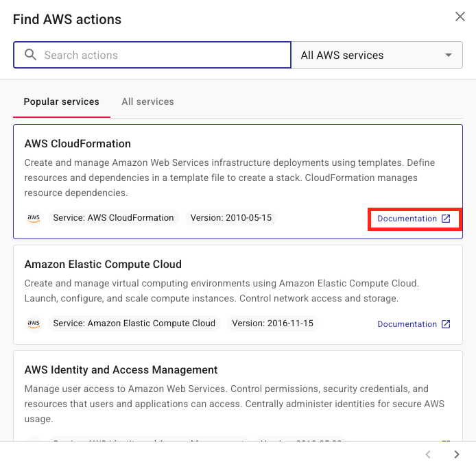Screen dimensions: 476x464
Task: Open Documentation link for AWS CloudFormation
Action: click(x=414, y=219)
